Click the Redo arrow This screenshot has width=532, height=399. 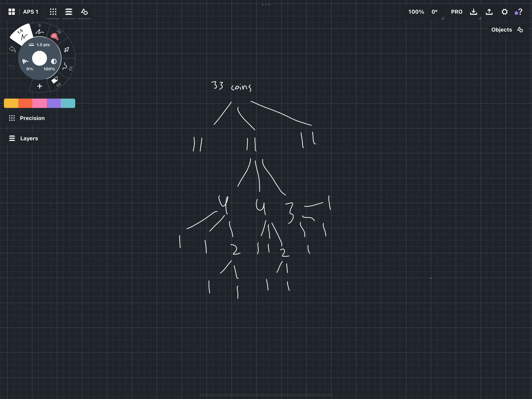(x=12, y=67)
